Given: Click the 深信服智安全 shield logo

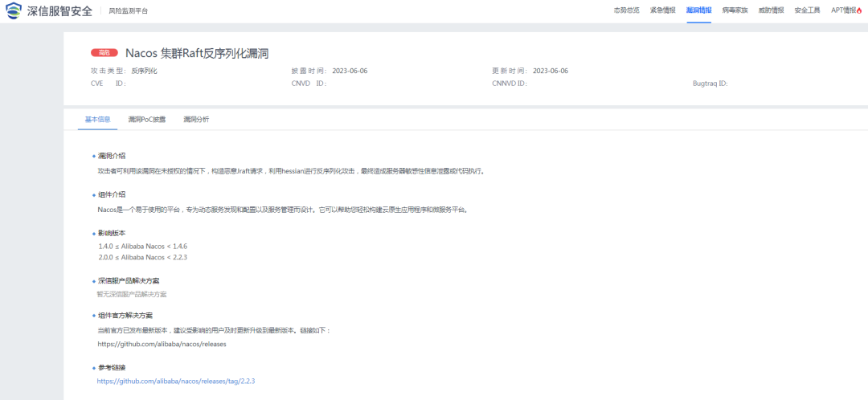Looking at the screenshot, I should (x=14, y=11).
